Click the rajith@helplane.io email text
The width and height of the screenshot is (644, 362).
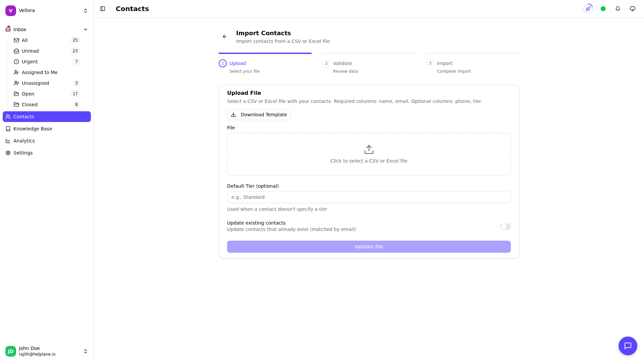[x=37, y=354]
